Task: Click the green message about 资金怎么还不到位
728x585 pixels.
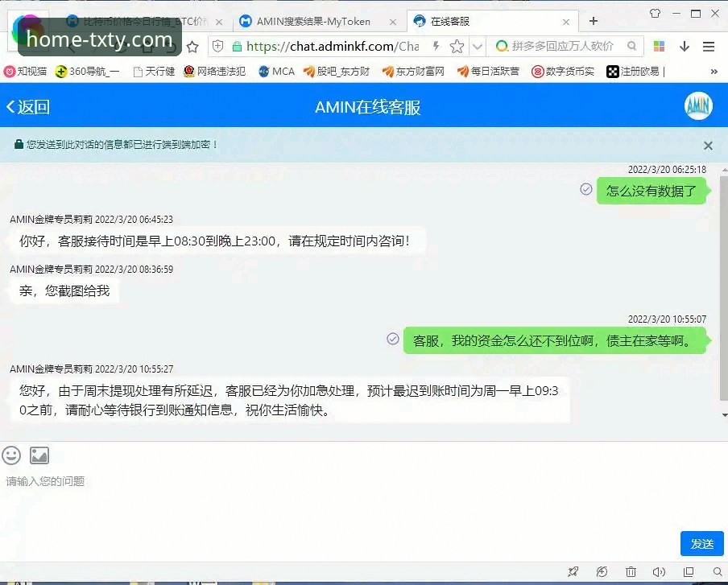Action: [x=555, y=341]
